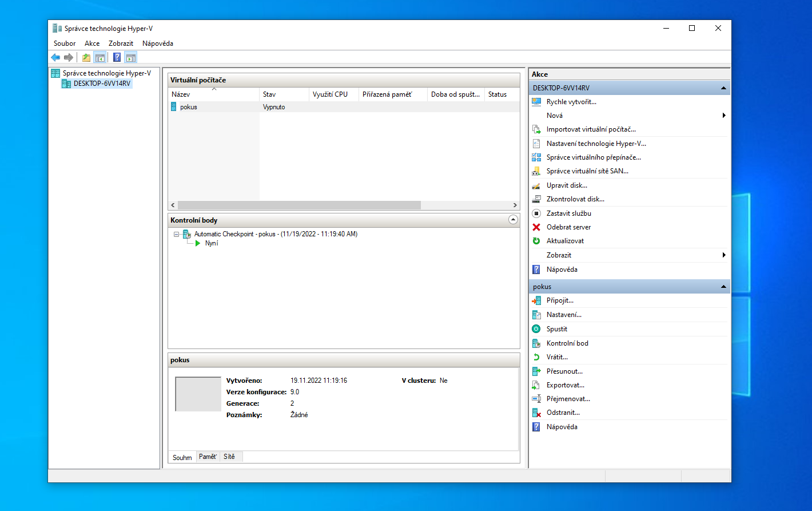This screenshot has width=812, height=511.
Task: Click the Vrátit revert icon
Action: [x=536, y=357]
